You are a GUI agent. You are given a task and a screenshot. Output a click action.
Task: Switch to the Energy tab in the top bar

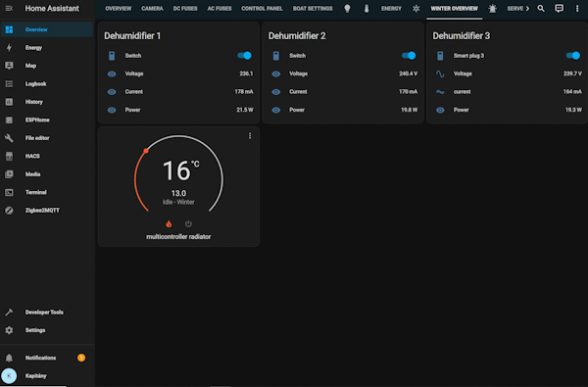(x=391, y=9)
